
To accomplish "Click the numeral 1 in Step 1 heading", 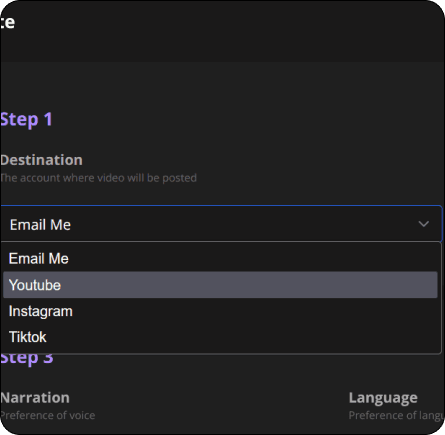I will 48,119.
